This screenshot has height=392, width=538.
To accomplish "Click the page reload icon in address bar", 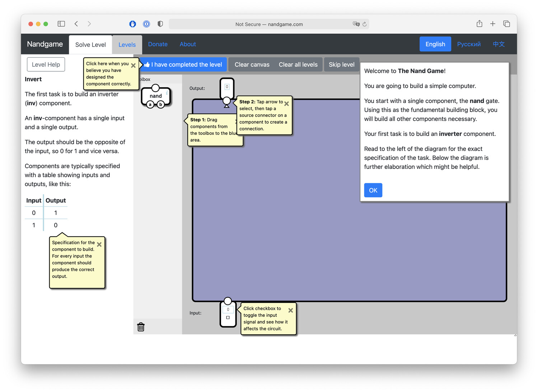I will pyautogui.click(x=365, y=24).
